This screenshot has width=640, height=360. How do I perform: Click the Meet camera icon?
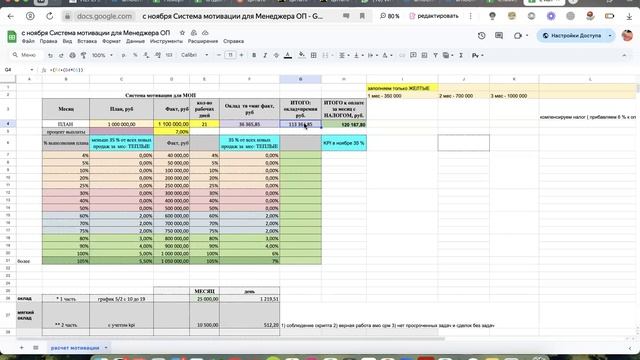[518, 36]
